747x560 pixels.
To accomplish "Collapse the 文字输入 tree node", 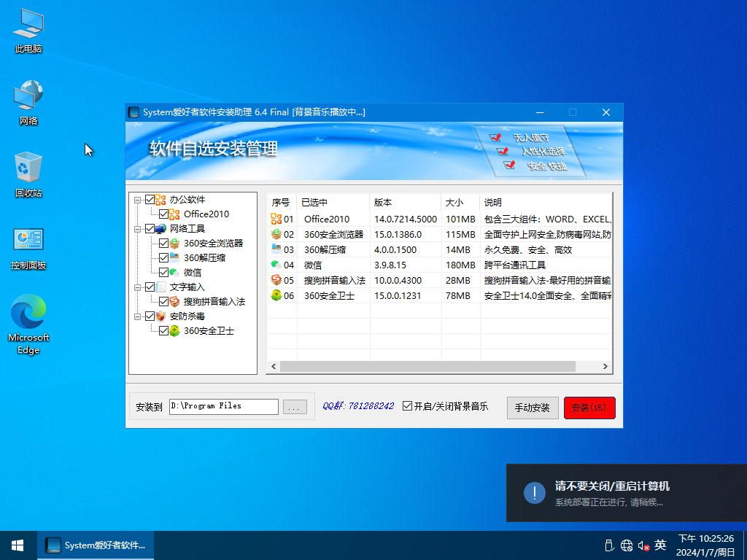I will click(138, 287).
